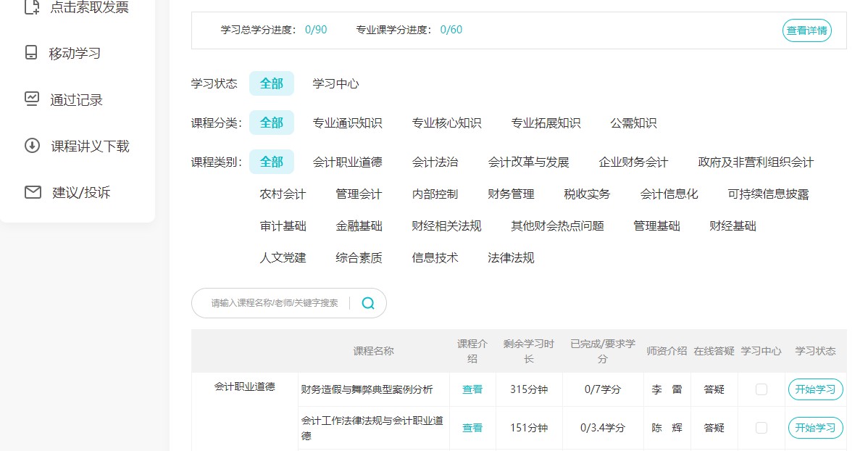Image resolution: width=868 pixels, height=451 pixels.
Task: Open course introduction via 查看 link
Action: [x=472, y=389]
